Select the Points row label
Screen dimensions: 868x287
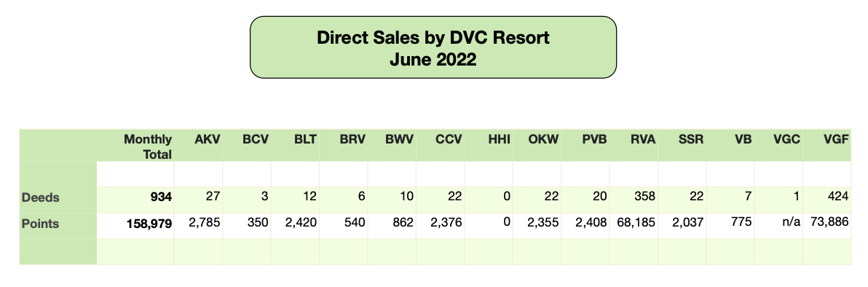40,224
